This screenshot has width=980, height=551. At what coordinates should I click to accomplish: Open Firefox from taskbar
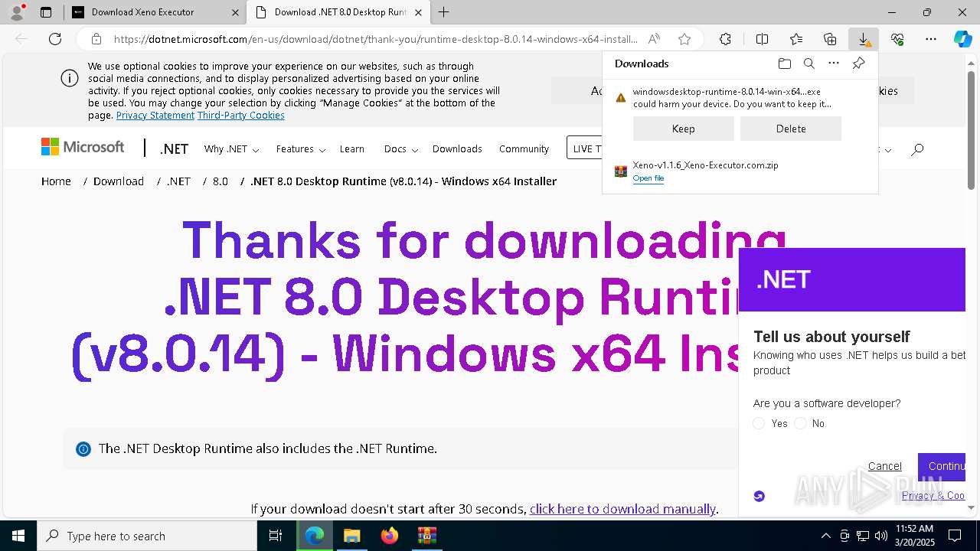390,536
